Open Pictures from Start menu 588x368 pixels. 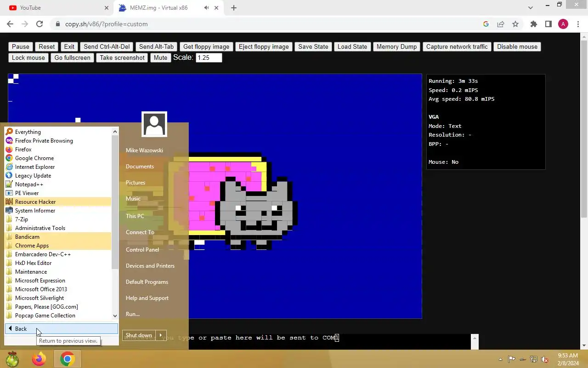(136, 183)
